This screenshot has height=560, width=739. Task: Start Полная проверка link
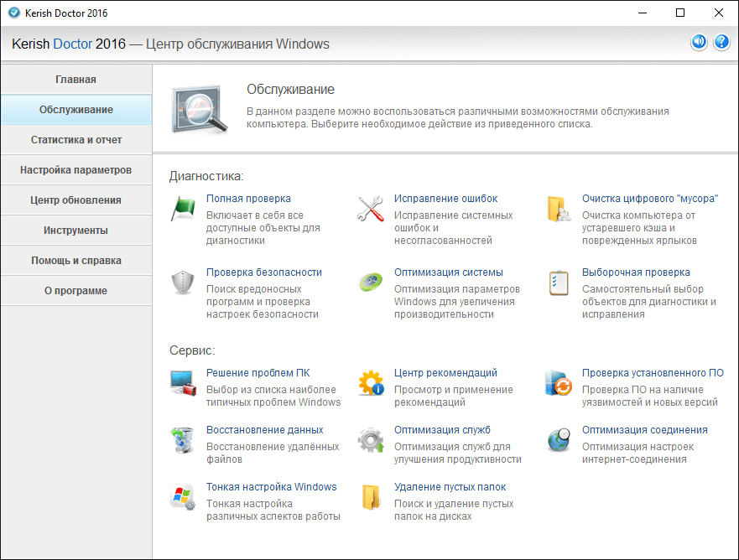(x=248, y=199)
